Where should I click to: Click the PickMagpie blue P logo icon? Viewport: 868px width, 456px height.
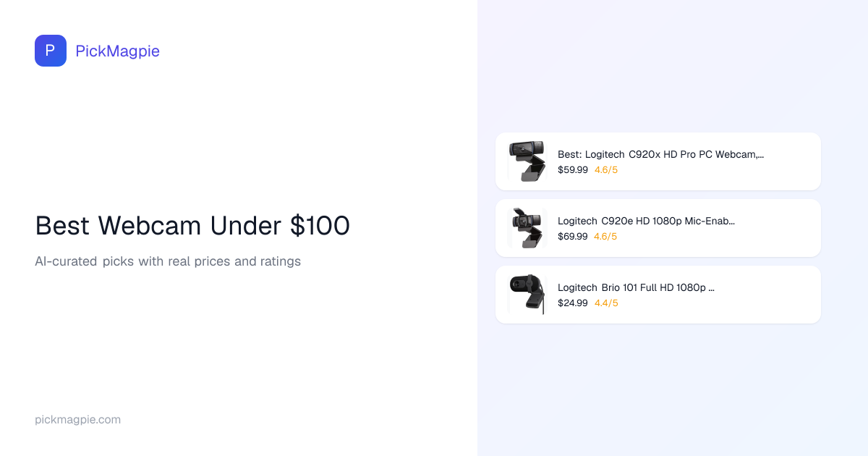51,51
